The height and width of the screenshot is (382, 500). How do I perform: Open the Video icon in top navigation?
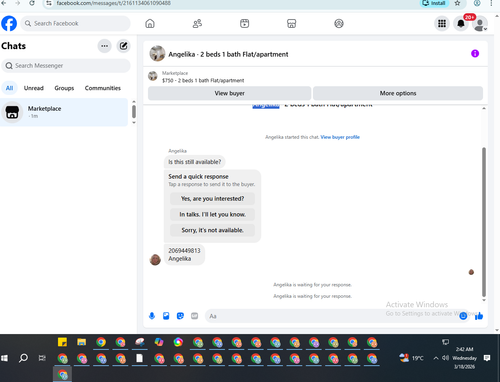tap(244, 24)
